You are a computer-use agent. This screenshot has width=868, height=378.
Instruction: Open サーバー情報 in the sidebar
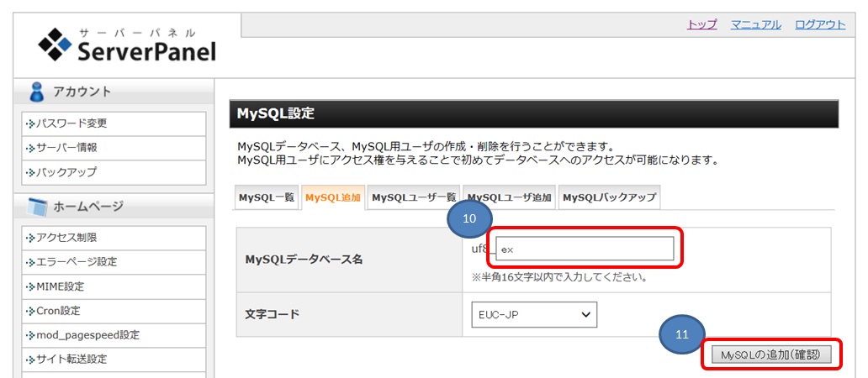[x=114, y=148]
